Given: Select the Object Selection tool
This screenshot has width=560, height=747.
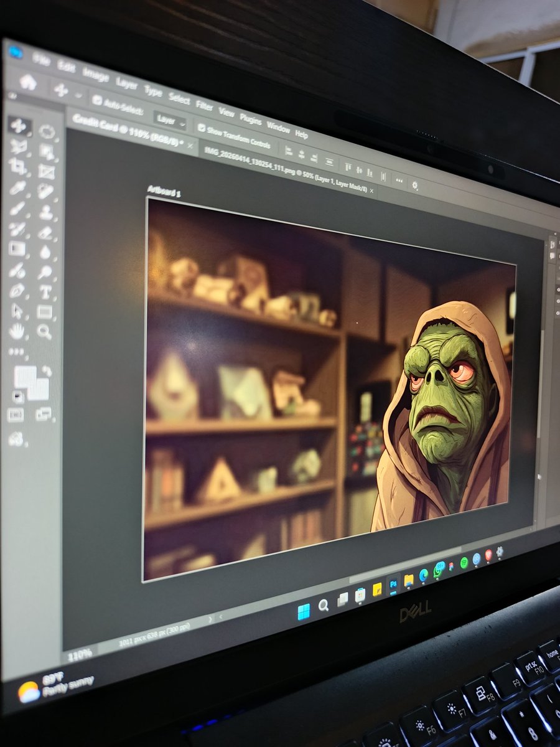Looking at the screenshot, I should coord(47,153).
